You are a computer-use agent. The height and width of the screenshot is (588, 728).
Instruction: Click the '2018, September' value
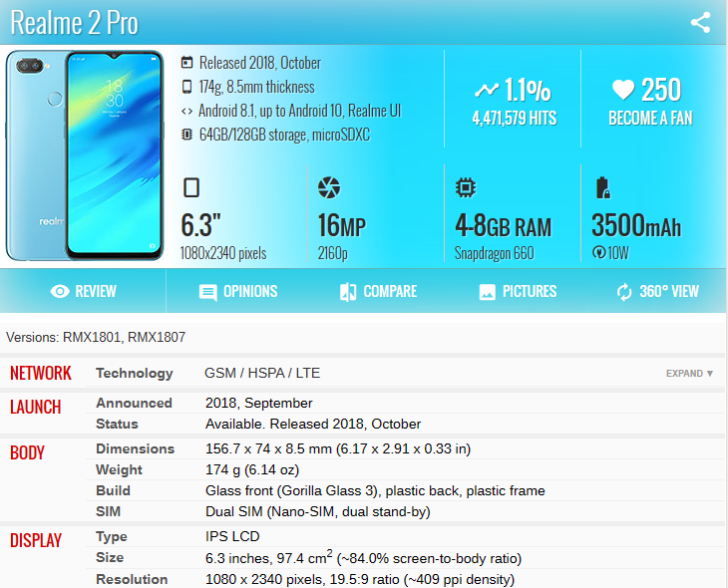[x=258, y=403]
